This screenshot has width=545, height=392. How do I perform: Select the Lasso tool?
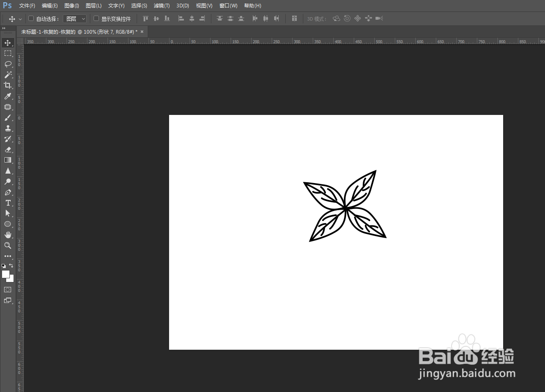click(8, 64)
